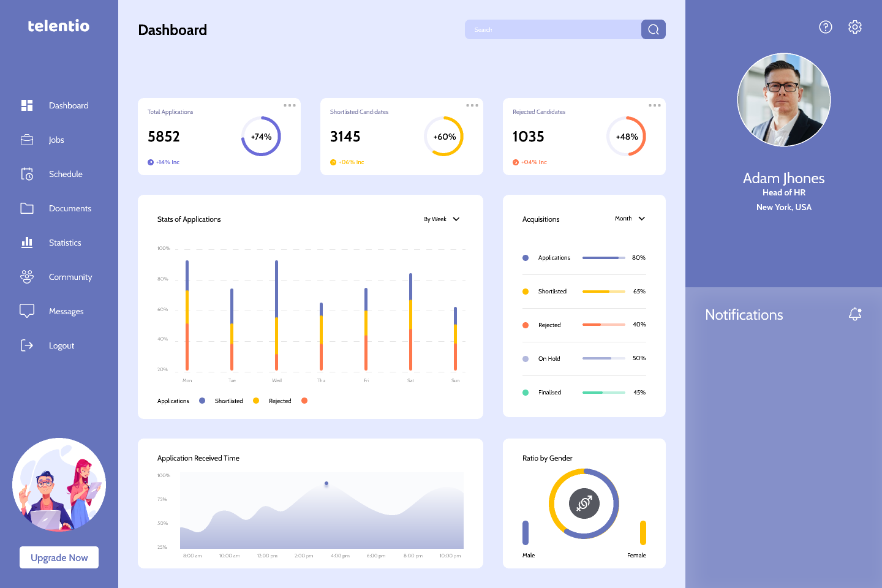Image resolution: width=882 pixels, height=588 pixels.
Task: Click in the Search input field
Action: [x=553, y=29]
